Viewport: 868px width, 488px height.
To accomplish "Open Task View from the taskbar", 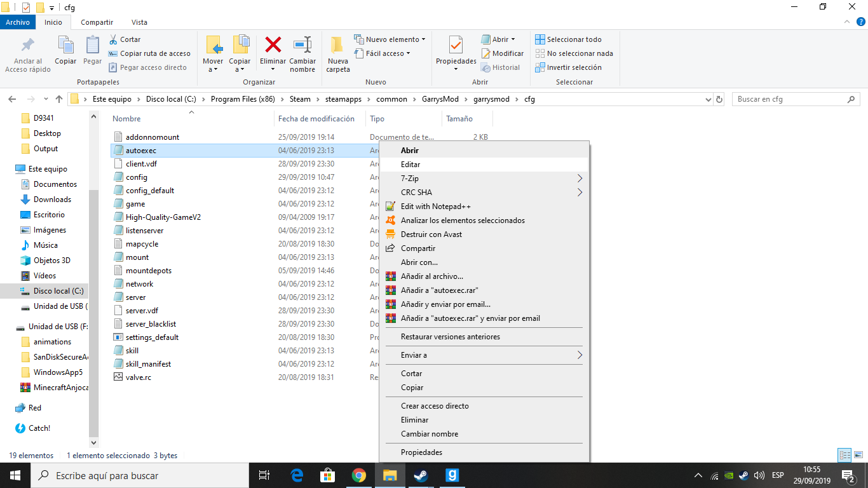I will click(264, 475).
